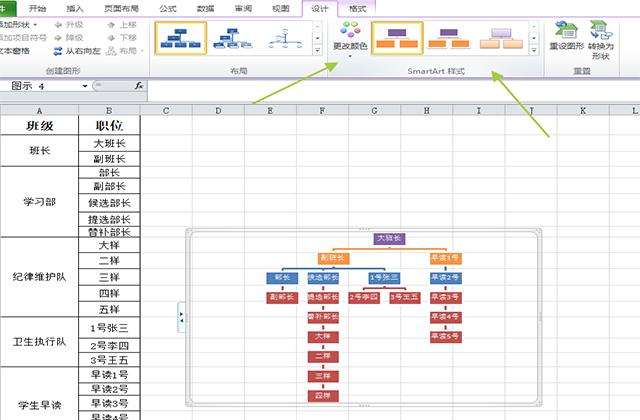Open the name box dropdown arrow
The image size is (640, 420).
pos(85,86)
